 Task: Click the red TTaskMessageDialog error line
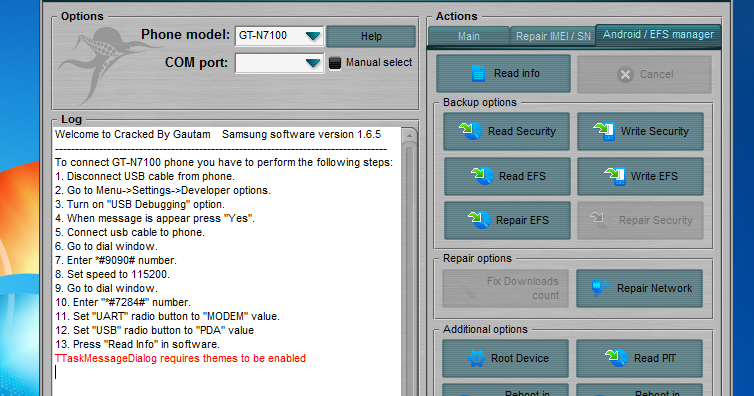pos(180,358)
